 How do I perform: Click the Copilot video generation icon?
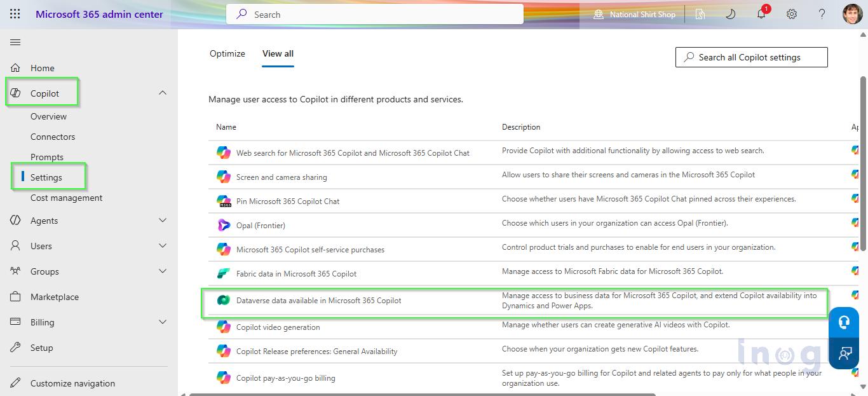click(223, 327)
